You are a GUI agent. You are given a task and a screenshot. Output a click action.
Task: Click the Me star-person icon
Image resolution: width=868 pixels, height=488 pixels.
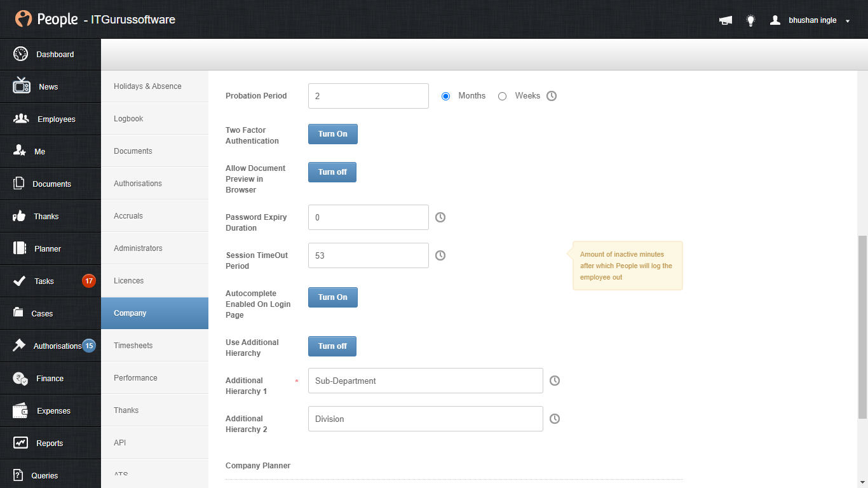pos(20,151)
